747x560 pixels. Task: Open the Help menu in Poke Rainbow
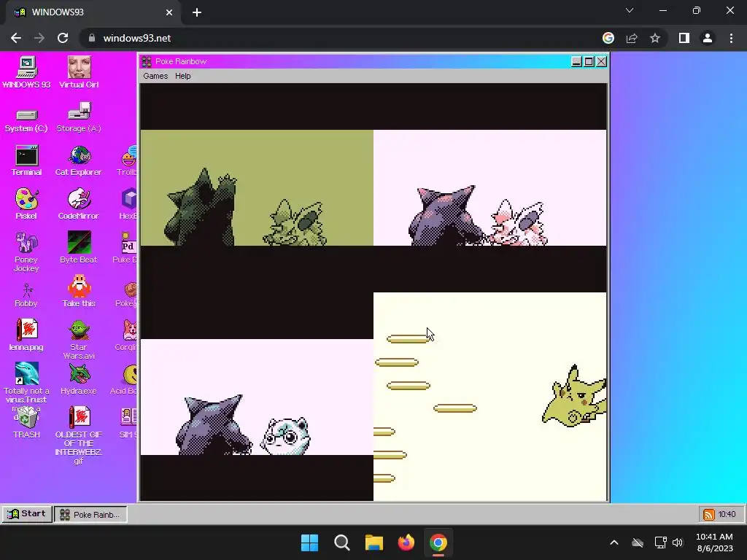tap(182, 76)
